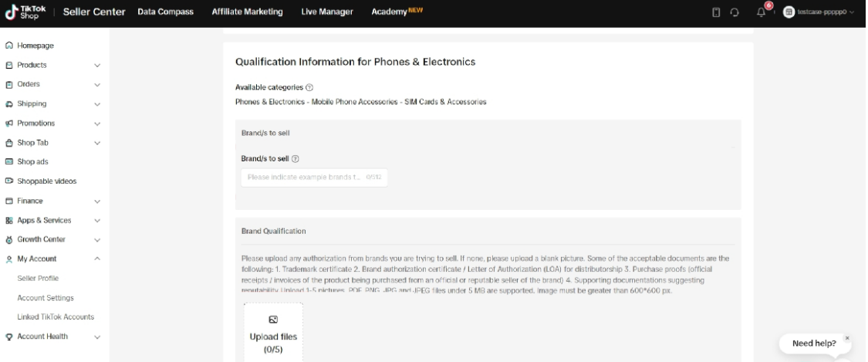Click the Shipping truck icon in sidebar
The image size is (868, 362).
8,103
